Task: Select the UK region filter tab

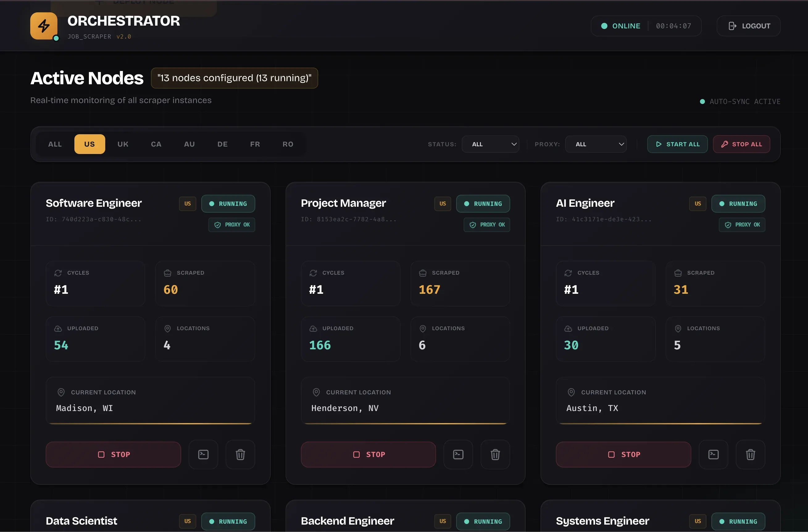Action: click(x=123, y=144)
